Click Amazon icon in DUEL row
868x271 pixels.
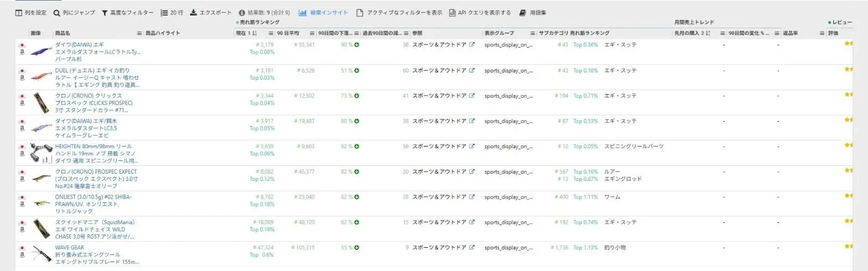pyautogui.click(x=23, y=78)
